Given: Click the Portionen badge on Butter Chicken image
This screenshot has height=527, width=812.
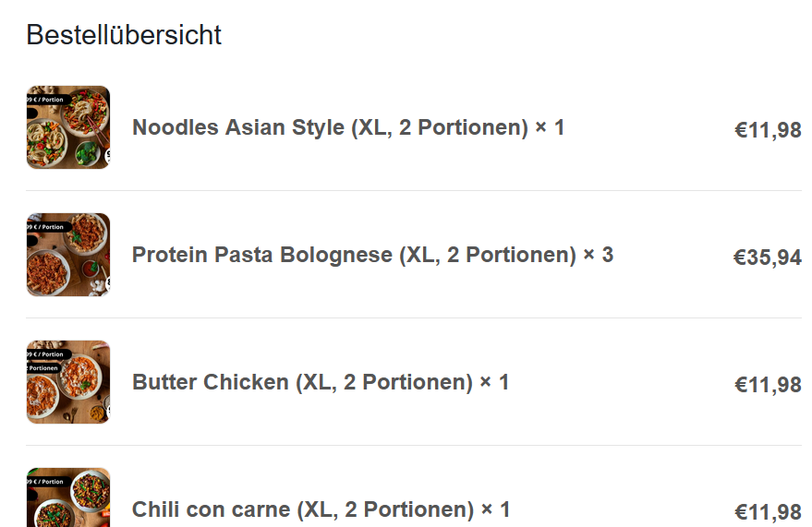Looking at the screenshot, I should tap(44, 368).
